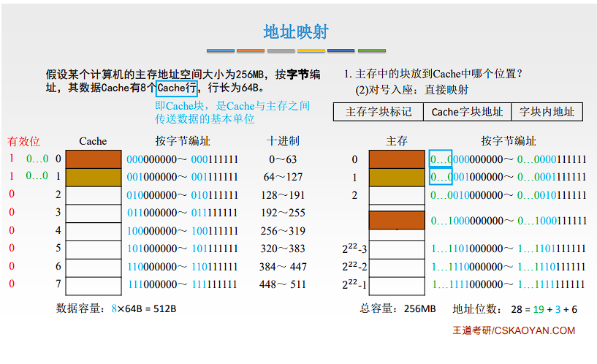The height and width of the screenshot is (364, 597).
Task: Select the orange main memory block 0
Action: pyautogui.click(x=397, y=159)
